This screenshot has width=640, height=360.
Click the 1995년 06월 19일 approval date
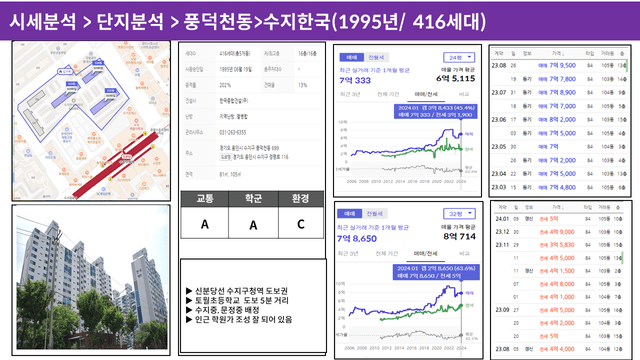point(236,69)
